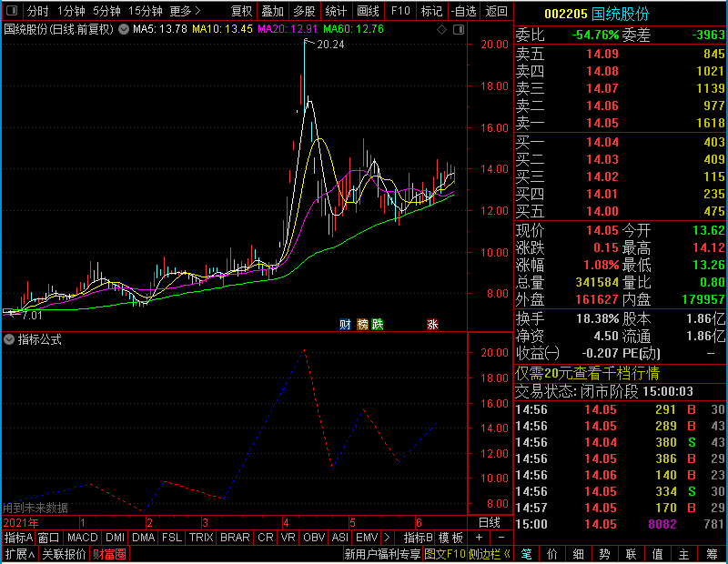Viewport: 728px width, 564px height.
Task: Open F10 company info
Action: (x=400, y=11)
